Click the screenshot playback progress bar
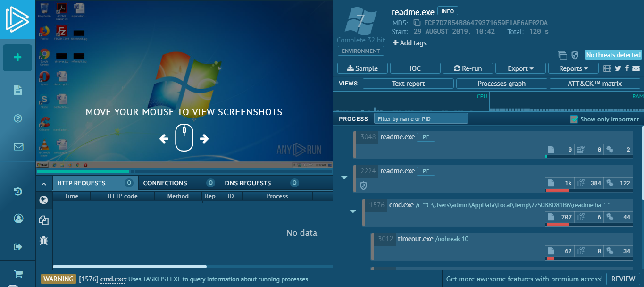Viewport: 644px width, 287px height. click(x=184, y=171)
